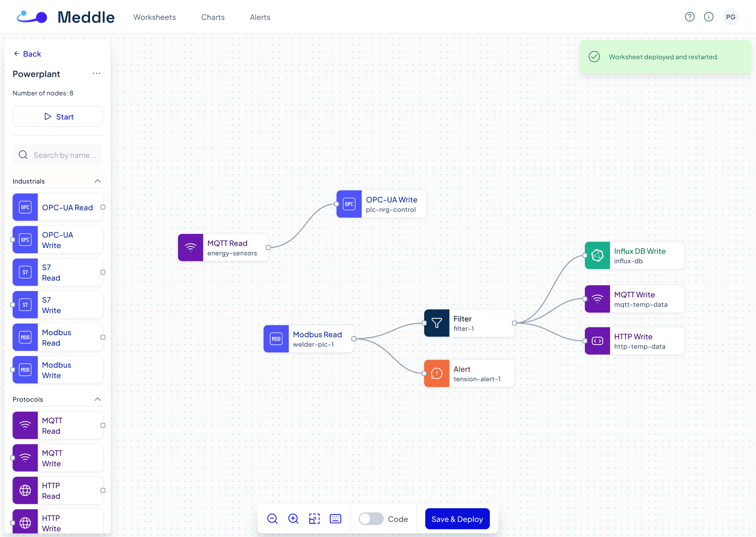
Task: Click the Search by name field
Action: 58,155
